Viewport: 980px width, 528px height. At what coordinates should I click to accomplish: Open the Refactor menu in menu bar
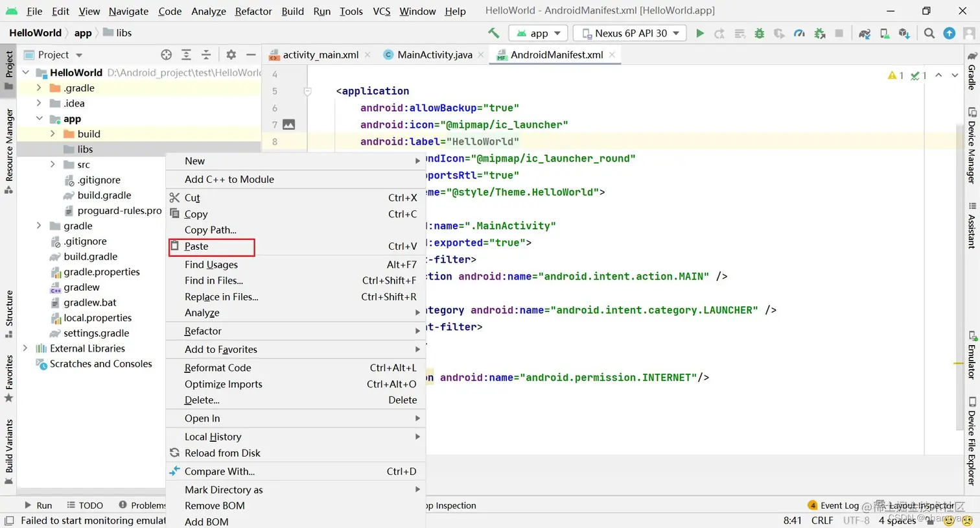click(x=253, y=11)
